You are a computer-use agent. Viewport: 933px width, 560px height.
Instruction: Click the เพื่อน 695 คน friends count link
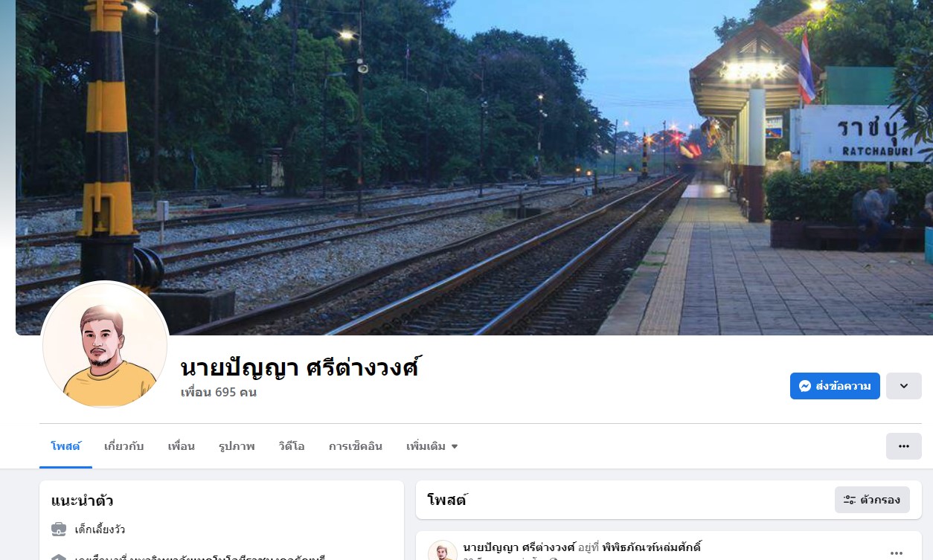219,392
